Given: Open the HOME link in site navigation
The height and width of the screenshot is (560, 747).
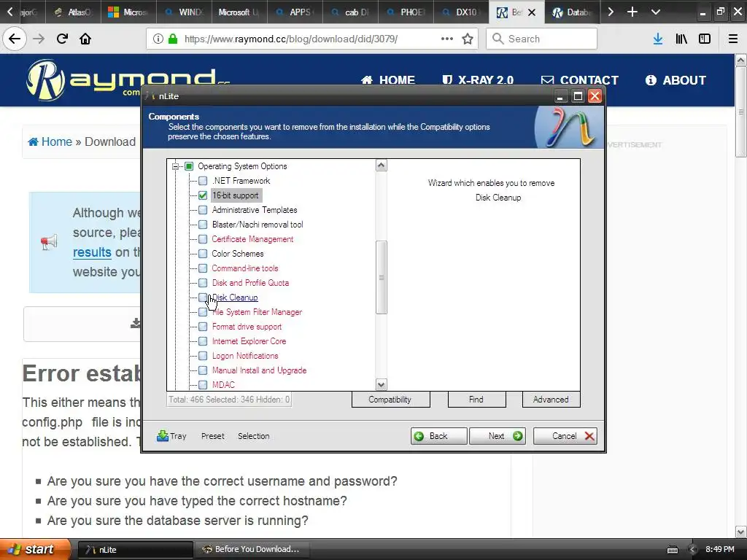Looking at the screenshot, I should tap(388, 80).
